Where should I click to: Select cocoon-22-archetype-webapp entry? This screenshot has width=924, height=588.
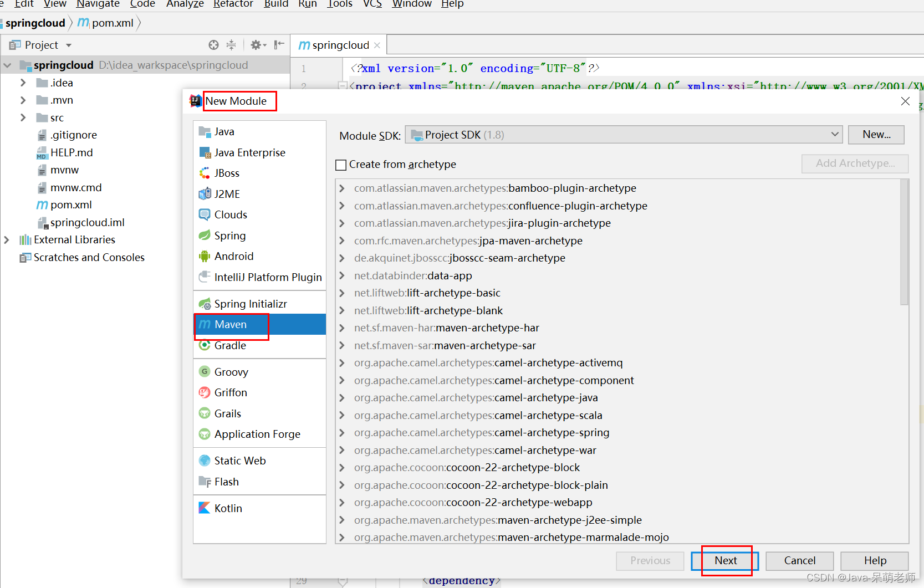point(473,503)
